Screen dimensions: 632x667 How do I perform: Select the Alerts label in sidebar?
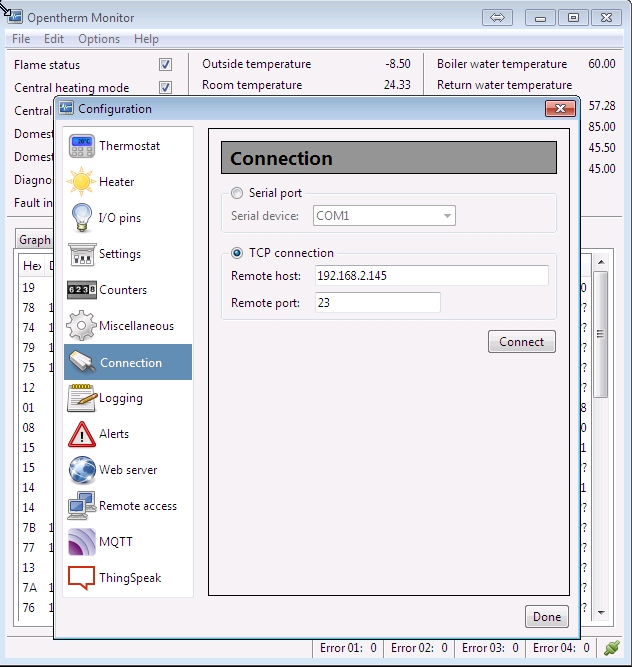[114, 434]
